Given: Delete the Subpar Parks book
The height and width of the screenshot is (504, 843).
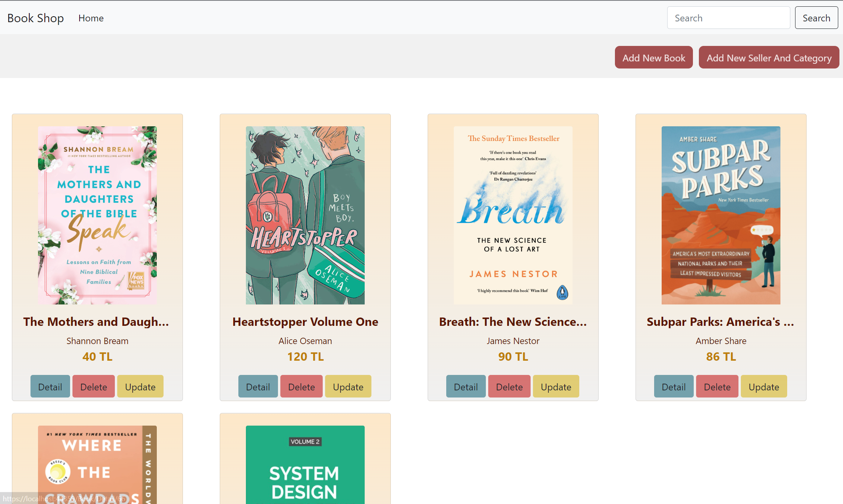Looking at the screenshot, I should (717, 386).
